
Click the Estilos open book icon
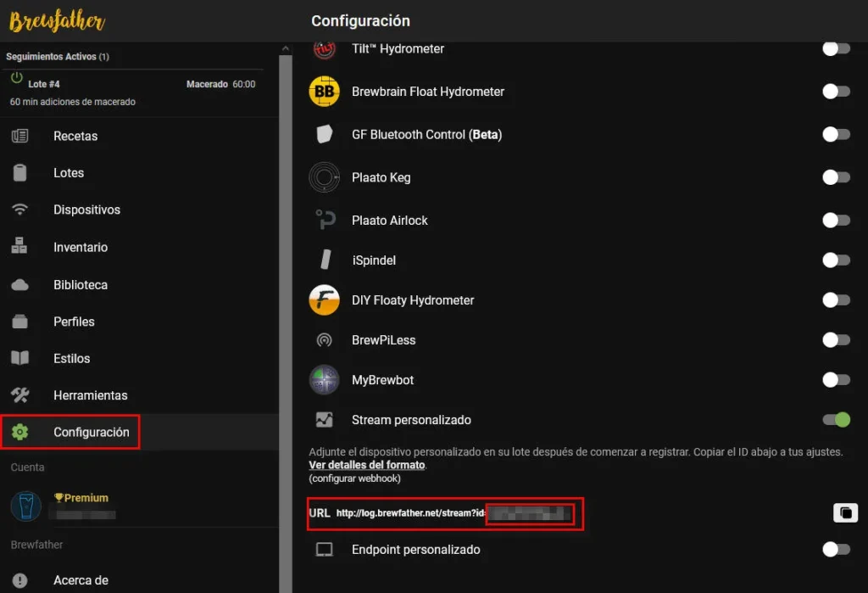[20, 358]
